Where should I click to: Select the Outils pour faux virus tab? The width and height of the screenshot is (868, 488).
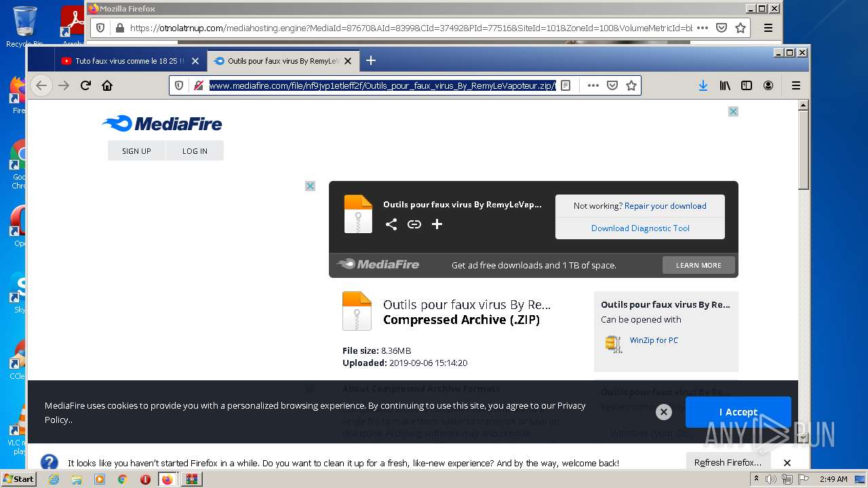(x=283, y=61)
